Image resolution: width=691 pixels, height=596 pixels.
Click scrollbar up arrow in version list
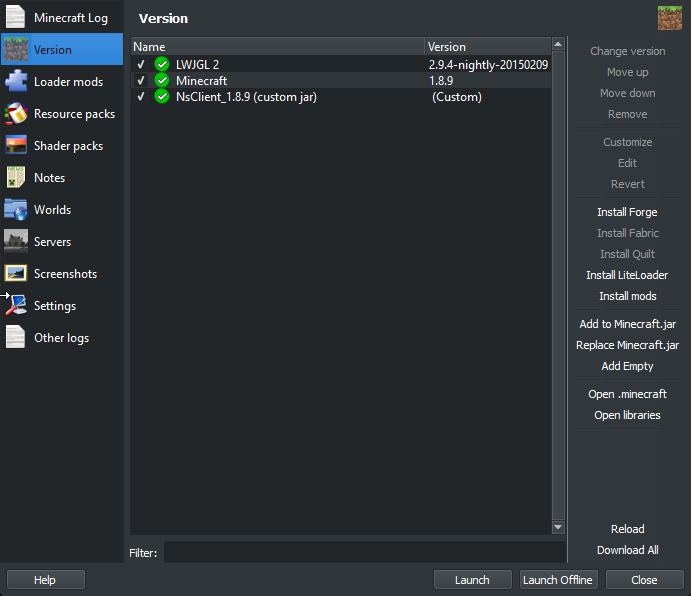pyautogui.click(x=558, y=44)
